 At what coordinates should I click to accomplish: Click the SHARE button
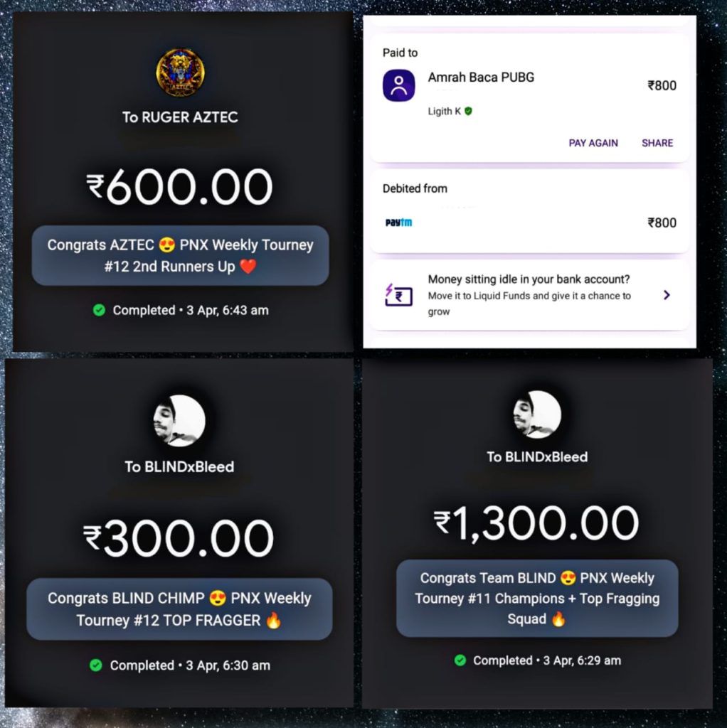(x=657, y=143)
